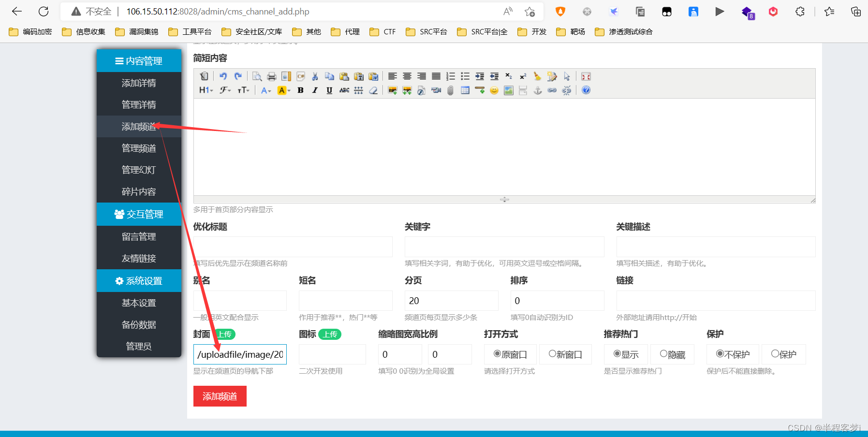Insert anchor in editor
This screenshot has height=437, width=868.
pyautogui.click(x=538, y=90)
